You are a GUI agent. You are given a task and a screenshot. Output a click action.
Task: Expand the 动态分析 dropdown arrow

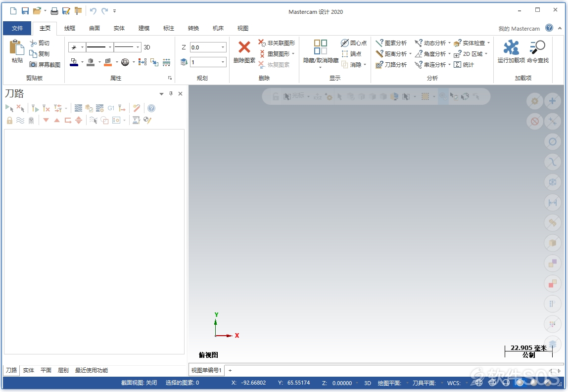click(x=449, y=43)
